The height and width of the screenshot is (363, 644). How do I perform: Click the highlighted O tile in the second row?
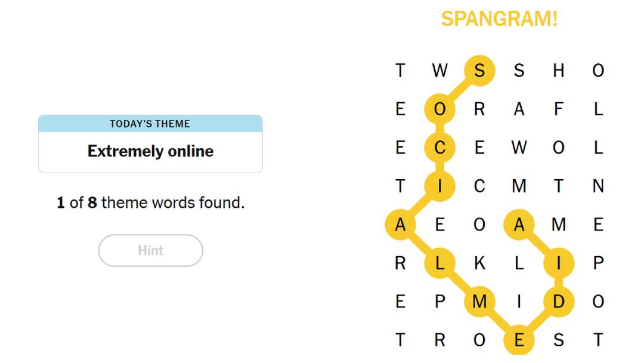440,109
